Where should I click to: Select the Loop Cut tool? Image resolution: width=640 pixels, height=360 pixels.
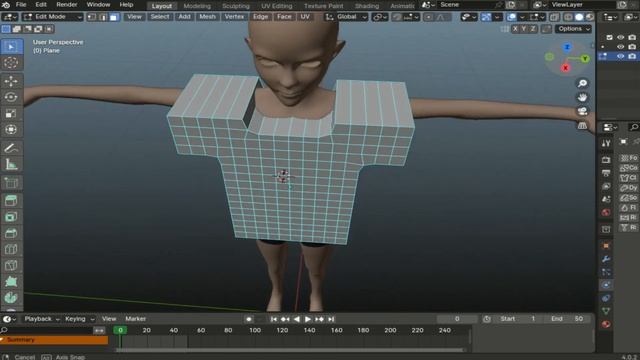[x=11, y=249]
